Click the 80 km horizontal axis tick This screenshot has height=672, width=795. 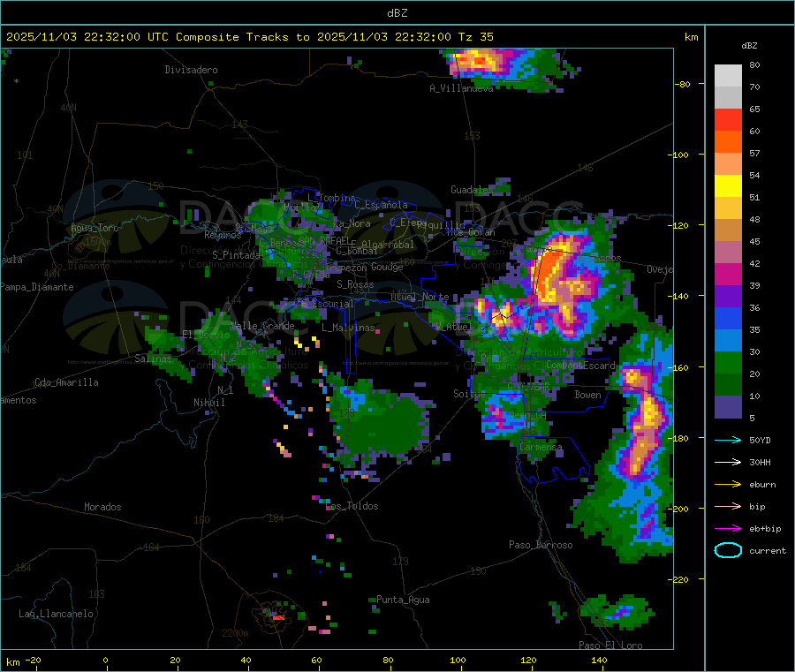click(x=388, y=660)
